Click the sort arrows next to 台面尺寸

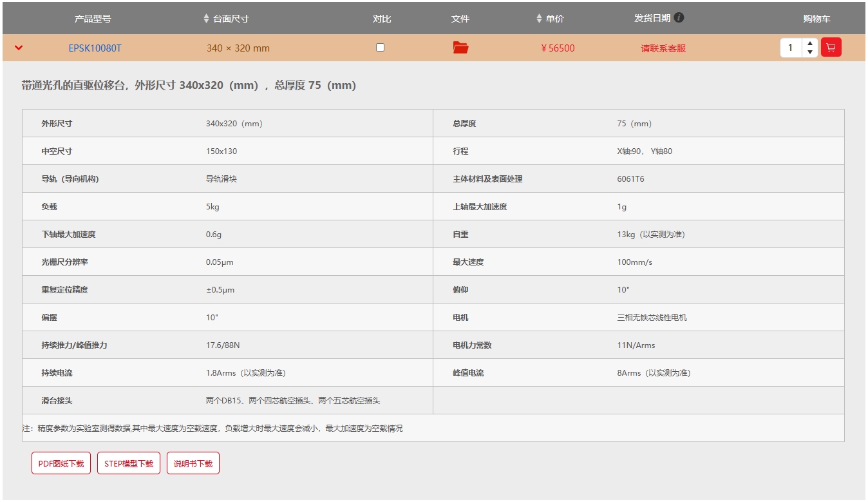click(x=206, y=19)
